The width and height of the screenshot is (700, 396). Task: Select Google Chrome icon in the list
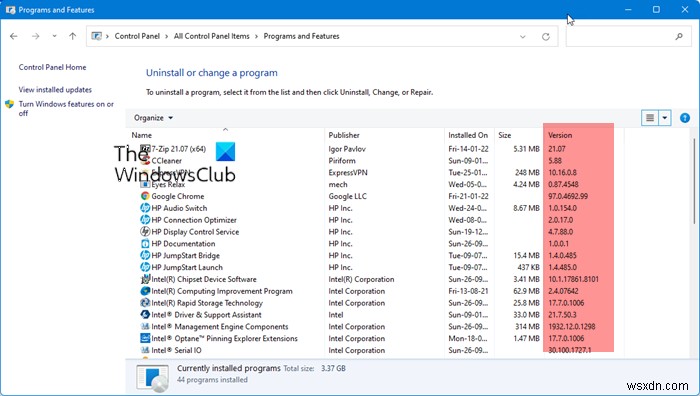(145, 196)
